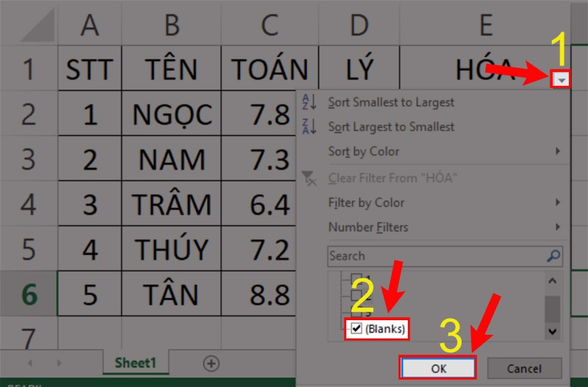Click the filter list scrollbar thumb
This screenshot has width=588, height=387.
tap(553, 308)
